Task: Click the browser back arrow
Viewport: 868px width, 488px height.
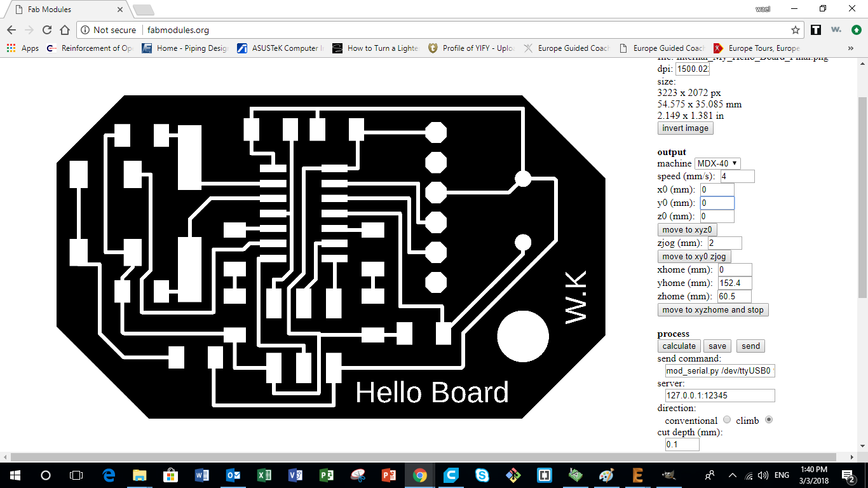Action: pos(11,30)
